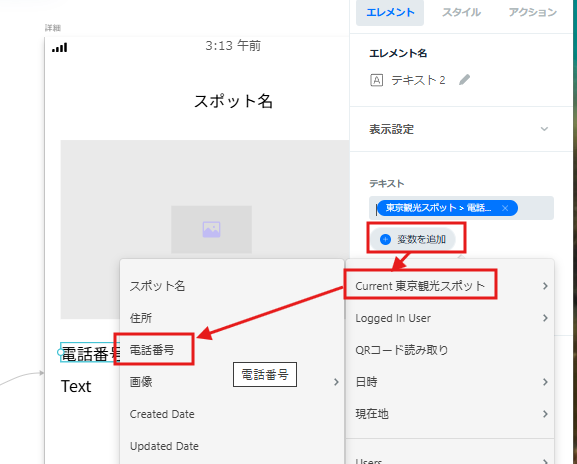Click the signal strength icon in the status bar
Screen dimensions: 577x464
pos(60,47)
